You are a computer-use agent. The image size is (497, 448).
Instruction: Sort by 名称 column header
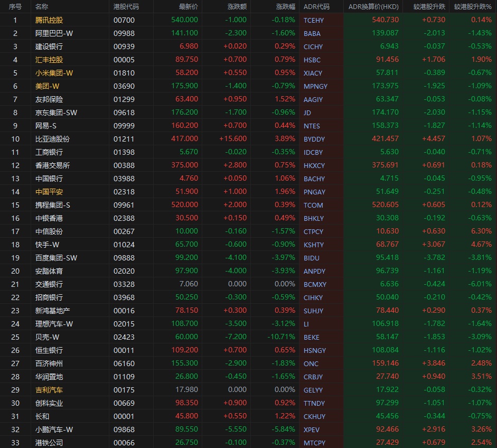coord(42,7)
